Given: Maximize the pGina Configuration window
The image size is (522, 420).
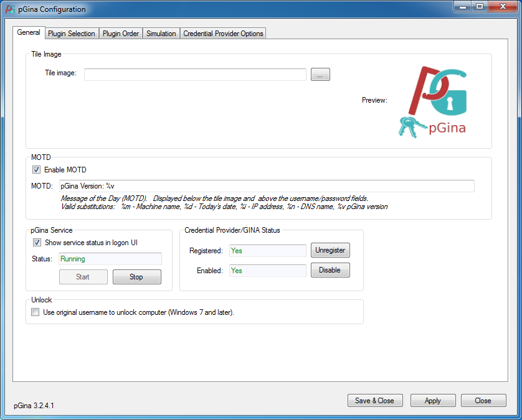Looking at the screenshot, I should 480,6.
